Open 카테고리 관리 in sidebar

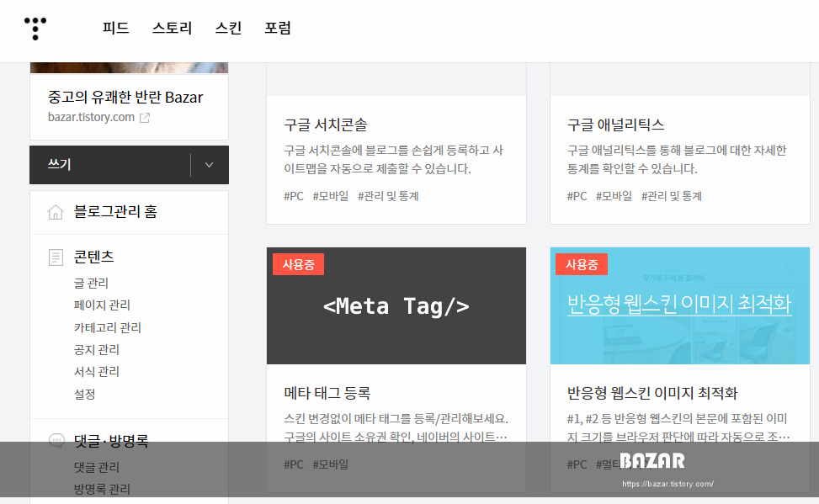[108, 327]
